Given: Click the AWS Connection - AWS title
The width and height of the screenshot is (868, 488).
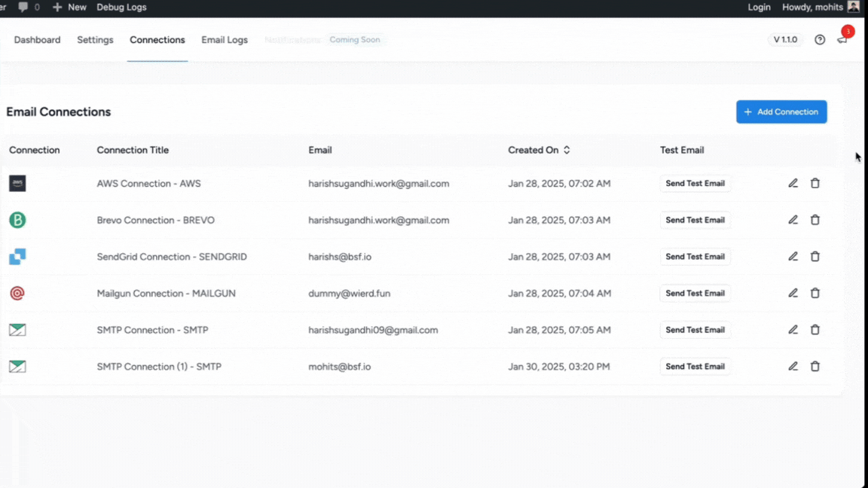Looking at the screenshot, I should pyautogui.click(x=149, y=183).
